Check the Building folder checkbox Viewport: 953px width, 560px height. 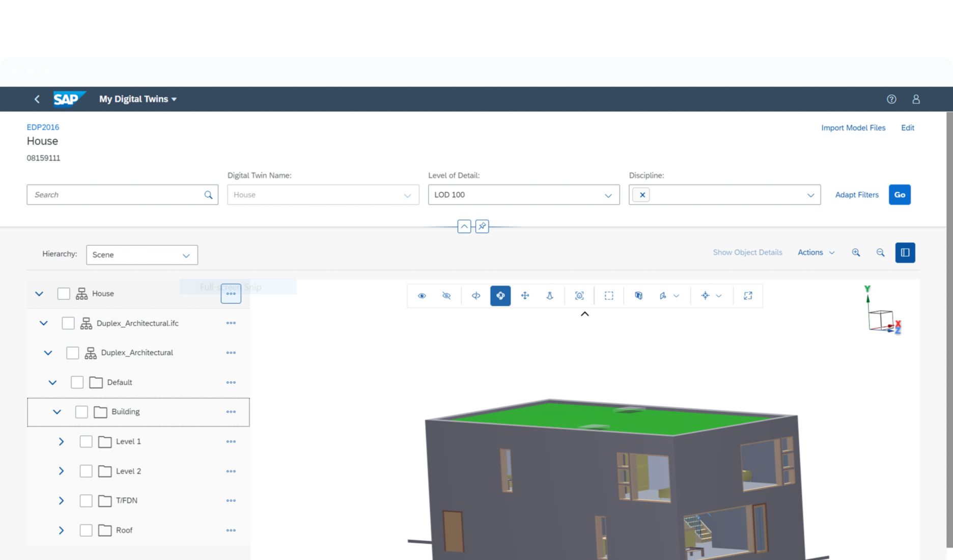tap(81, 412)
